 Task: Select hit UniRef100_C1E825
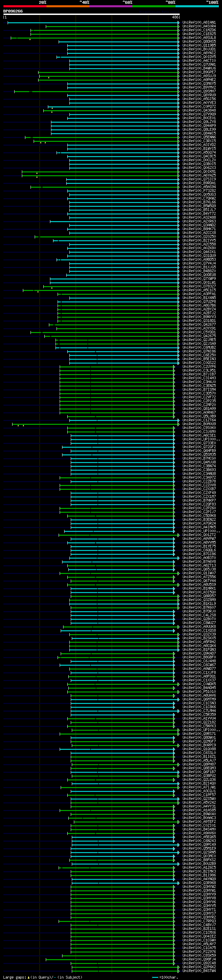(x=199, y=34)
